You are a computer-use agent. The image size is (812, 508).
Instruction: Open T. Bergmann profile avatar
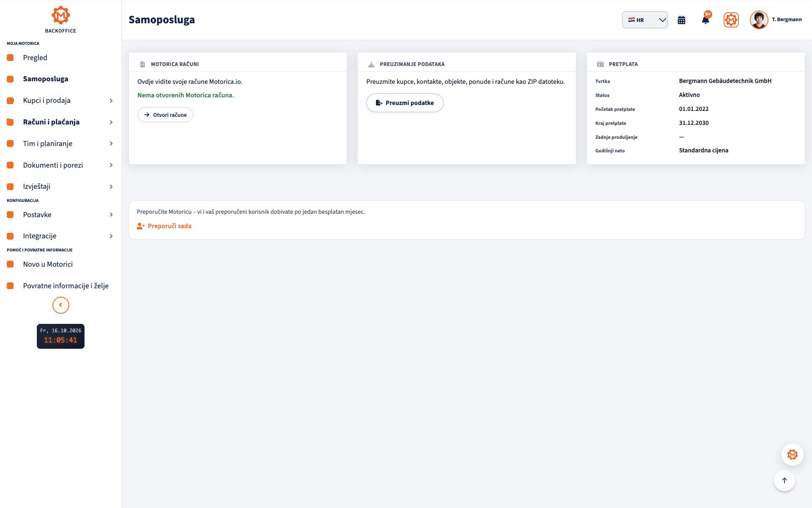click(x=759, y=20)
